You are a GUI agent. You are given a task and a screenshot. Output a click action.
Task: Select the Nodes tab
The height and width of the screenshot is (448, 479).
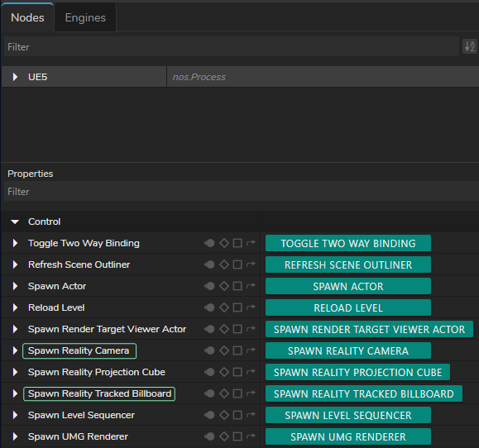point(27,17)
